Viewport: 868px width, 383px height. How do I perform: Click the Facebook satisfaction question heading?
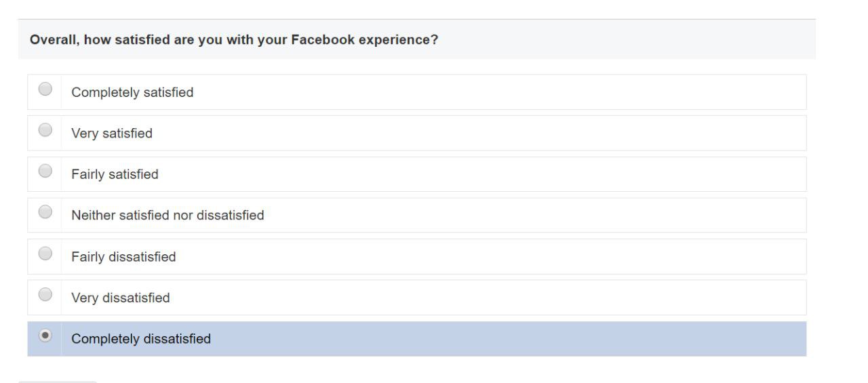pos(234,41)
